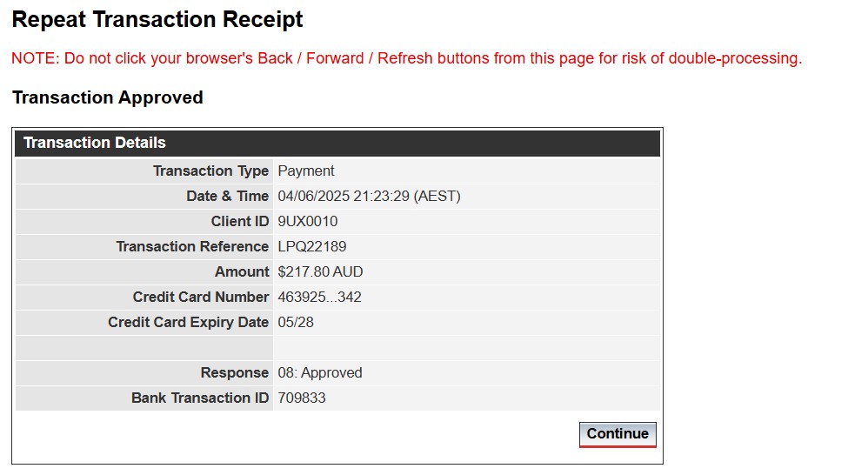Click the Transaction Approved heading

[107, 97]
